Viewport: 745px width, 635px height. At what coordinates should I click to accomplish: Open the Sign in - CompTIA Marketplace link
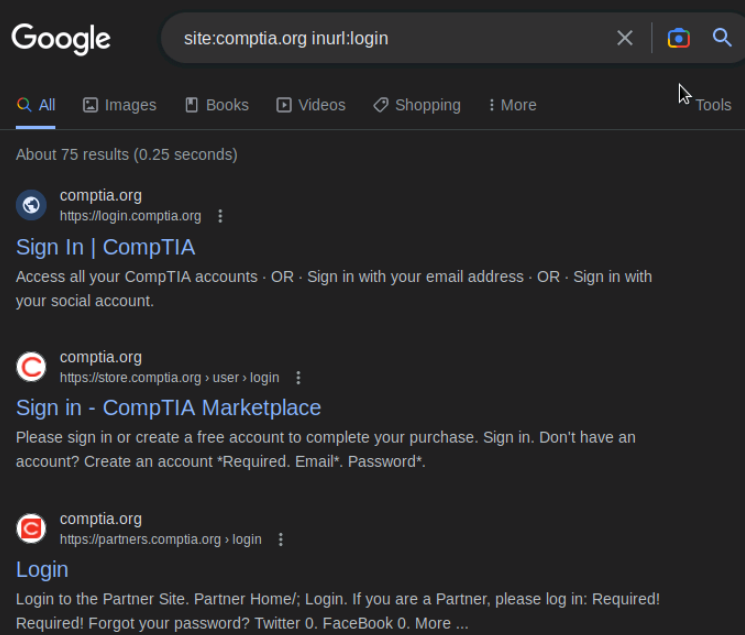point(169,408)
